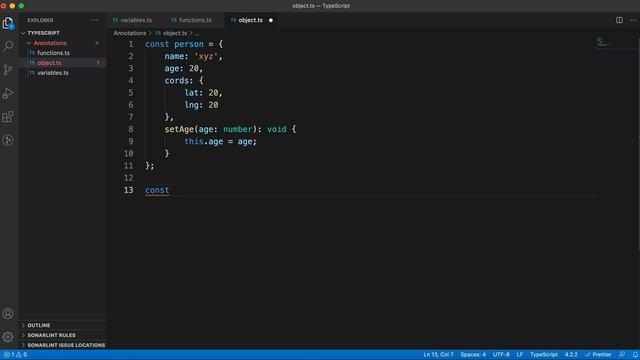Screen dimensions: 640x360
Task: Click the this keyword on line 9
Action: click(x=194, y=142)
